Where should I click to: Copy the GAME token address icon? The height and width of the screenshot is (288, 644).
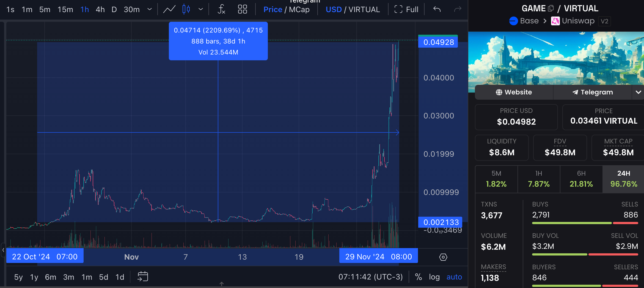[551, 9]
